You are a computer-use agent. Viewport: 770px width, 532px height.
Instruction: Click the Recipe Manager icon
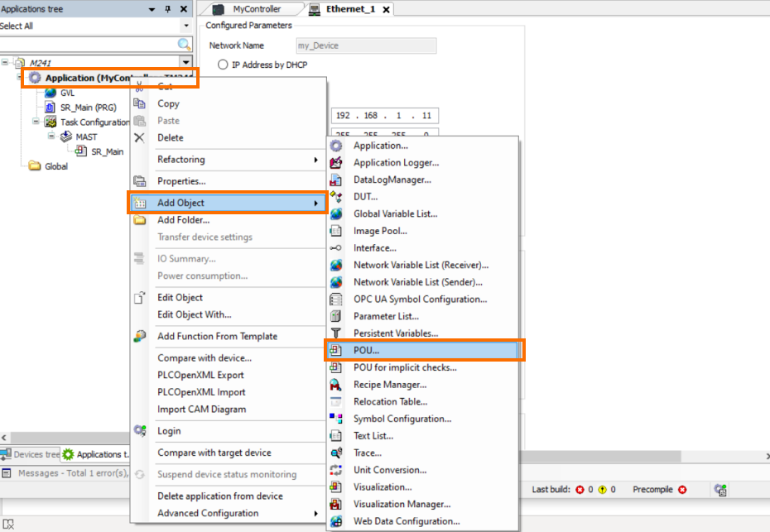click(x=336, y=385)
